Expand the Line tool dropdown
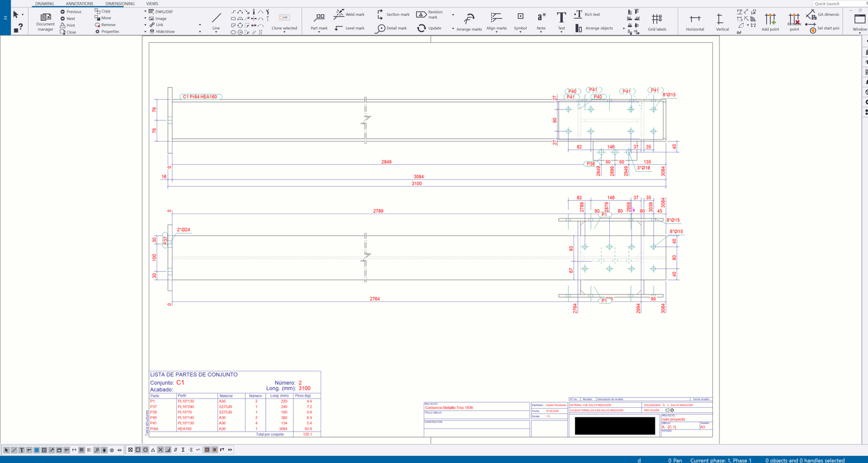Image resolution: width=868 pixels, height=463 pixels. [x=216, y=32]
